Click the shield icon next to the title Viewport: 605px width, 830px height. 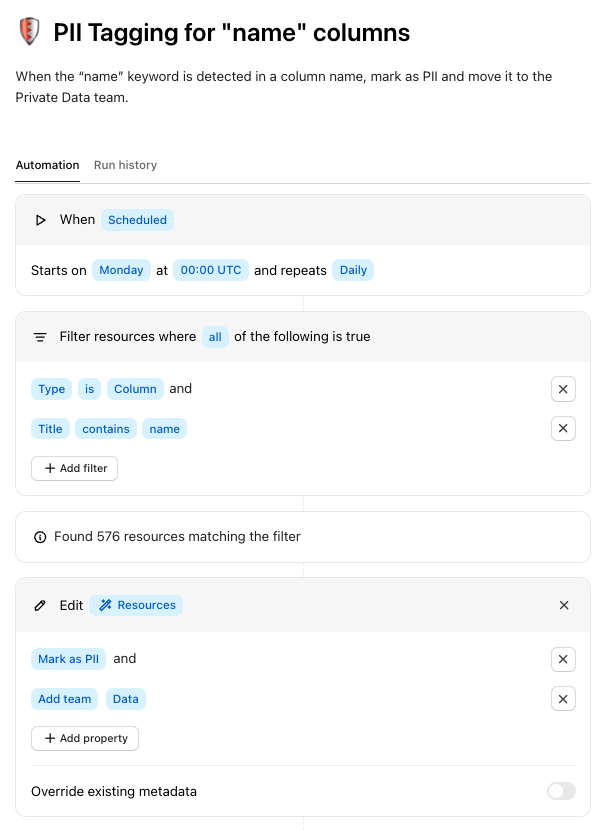click(x=29, y=32)
